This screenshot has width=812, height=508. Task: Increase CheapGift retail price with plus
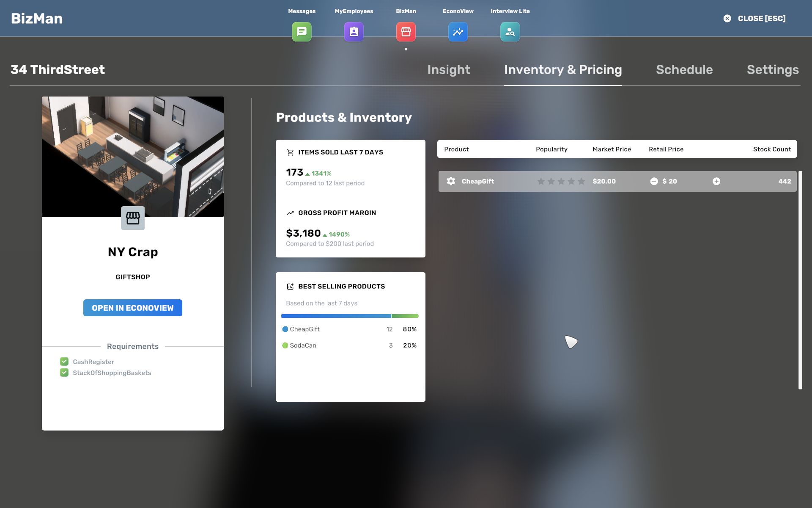tap(716, 181)
